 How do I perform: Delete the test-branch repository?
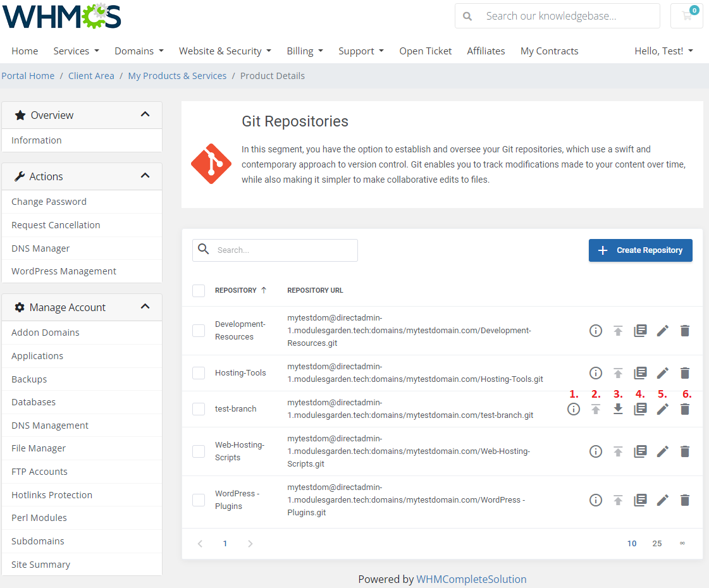click(x=685, y=409)
